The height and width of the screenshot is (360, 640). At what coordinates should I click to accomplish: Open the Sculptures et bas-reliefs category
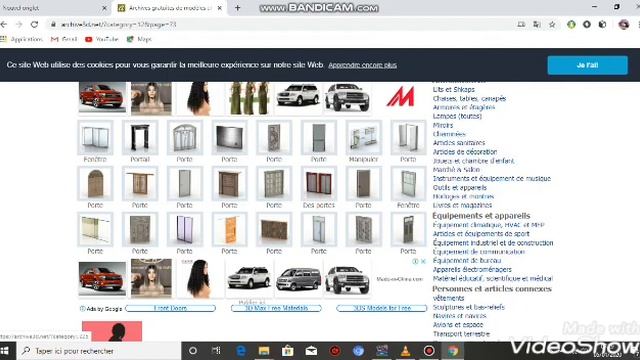point(469,307)
